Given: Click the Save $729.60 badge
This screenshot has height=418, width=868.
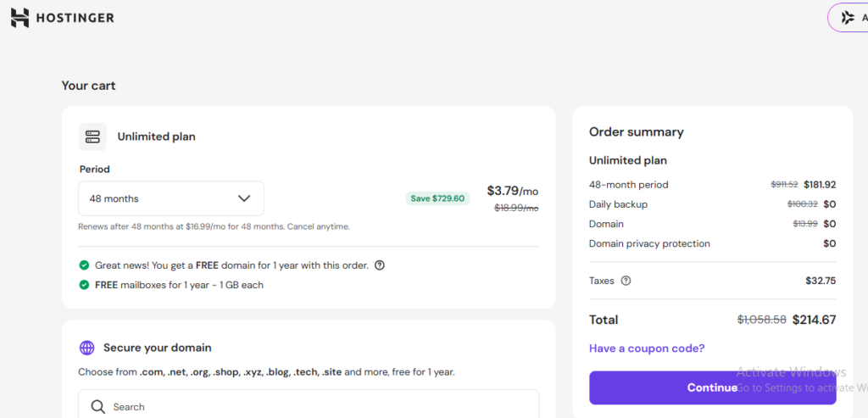Looking at the screenshot, I should pos(437,198).
